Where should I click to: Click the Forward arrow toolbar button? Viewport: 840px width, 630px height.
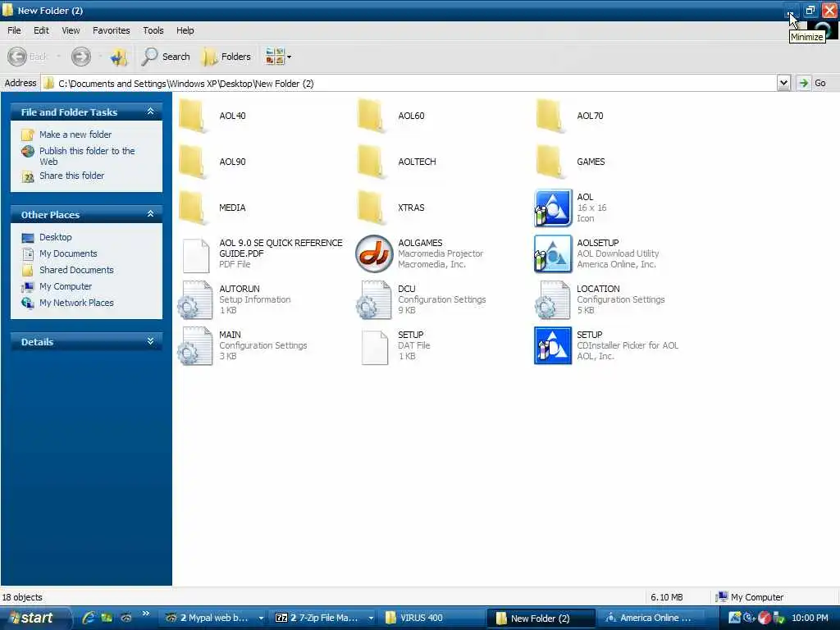point(81,57)
